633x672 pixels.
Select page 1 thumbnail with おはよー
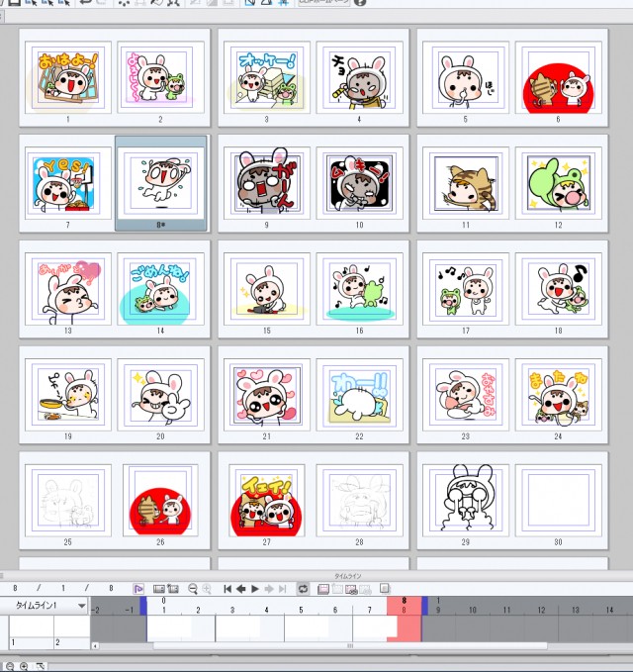(x=68, y=77)
